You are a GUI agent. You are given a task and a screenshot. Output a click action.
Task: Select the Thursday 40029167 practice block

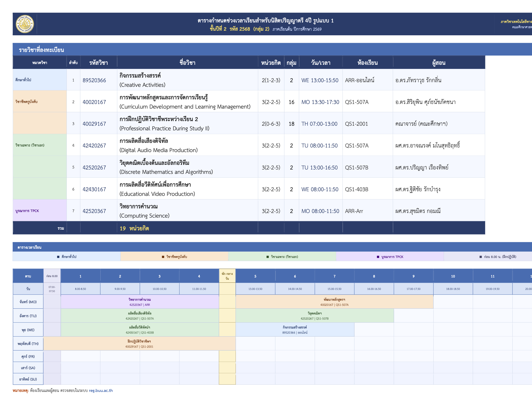(140, 344)
